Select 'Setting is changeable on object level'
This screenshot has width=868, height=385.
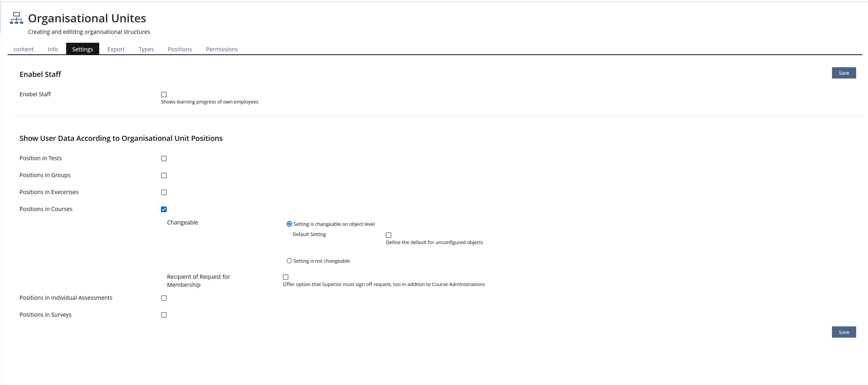click(289, 224)
